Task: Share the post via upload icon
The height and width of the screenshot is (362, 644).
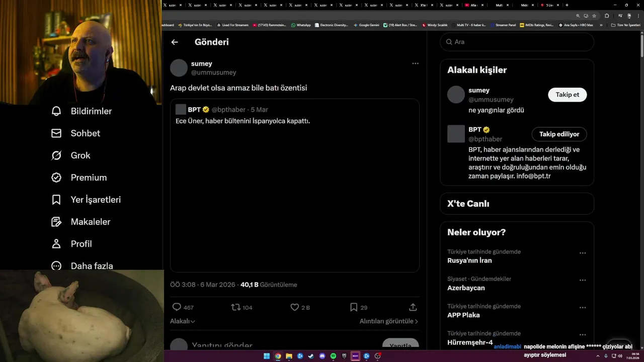Action: 413,307
